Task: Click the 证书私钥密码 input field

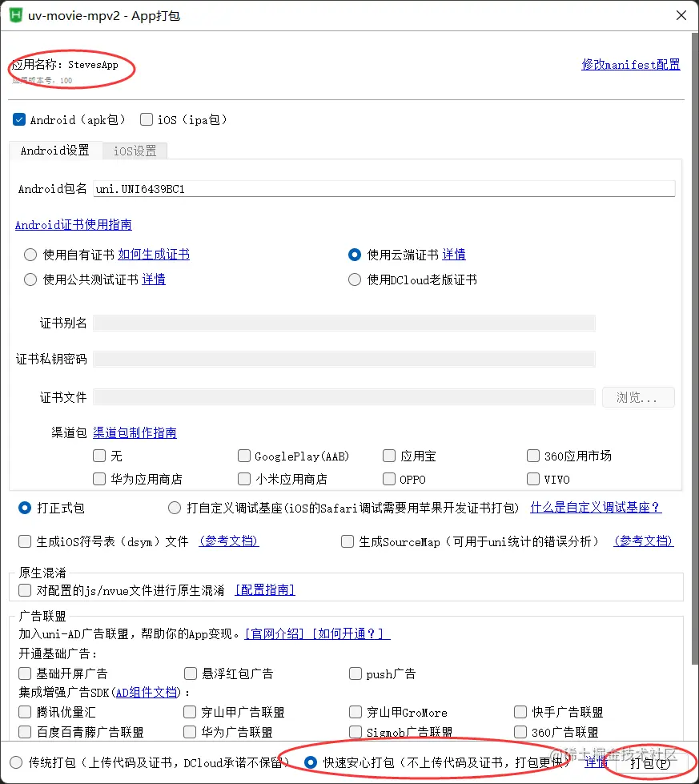Action: [344, 359]
